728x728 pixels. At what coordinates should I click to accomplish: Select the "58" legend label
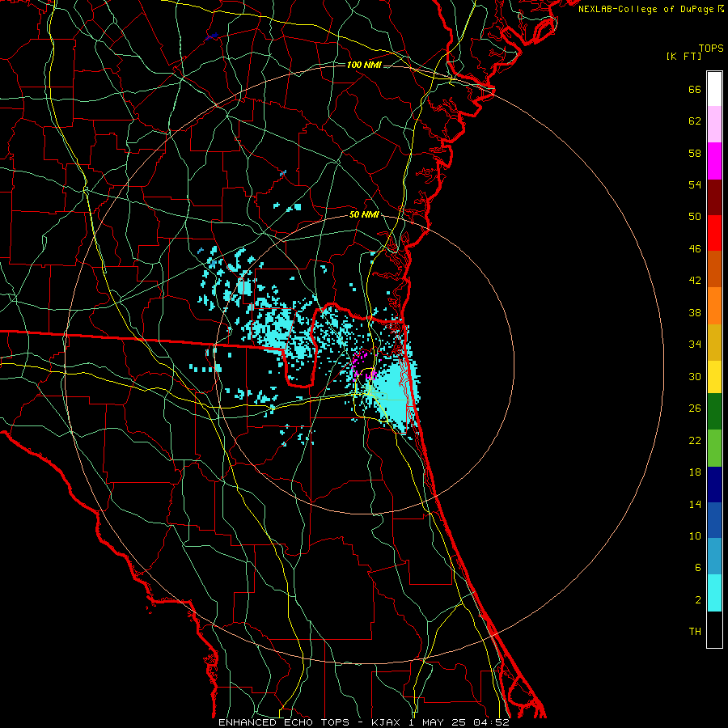(695, 153)
